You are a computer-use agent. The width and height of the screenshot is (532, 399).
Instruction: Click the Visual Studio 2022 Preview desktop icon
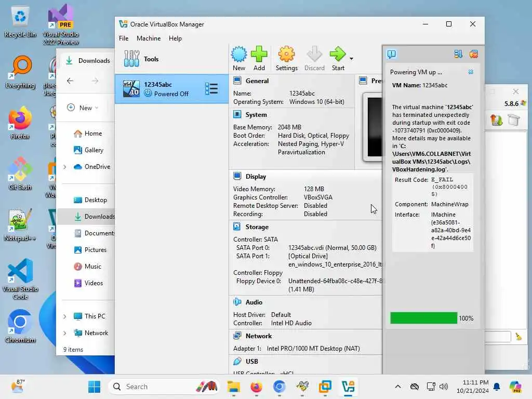[61, 24]
